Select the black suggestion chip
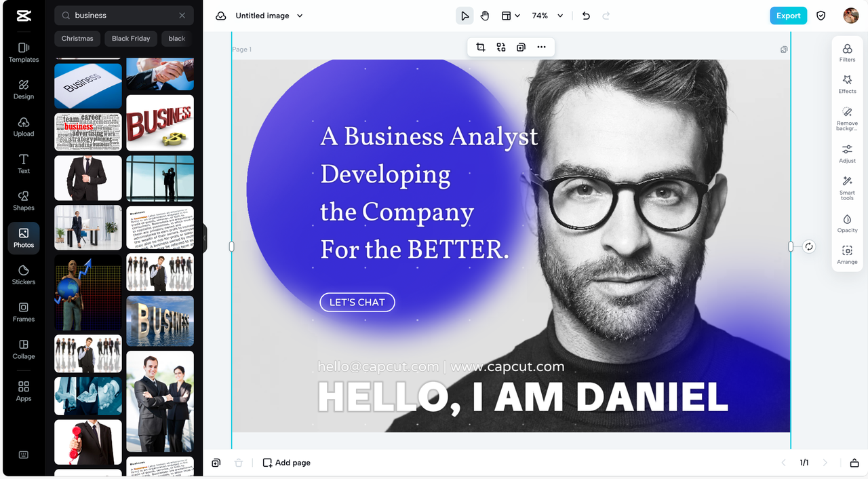 (x=178, y=39)
